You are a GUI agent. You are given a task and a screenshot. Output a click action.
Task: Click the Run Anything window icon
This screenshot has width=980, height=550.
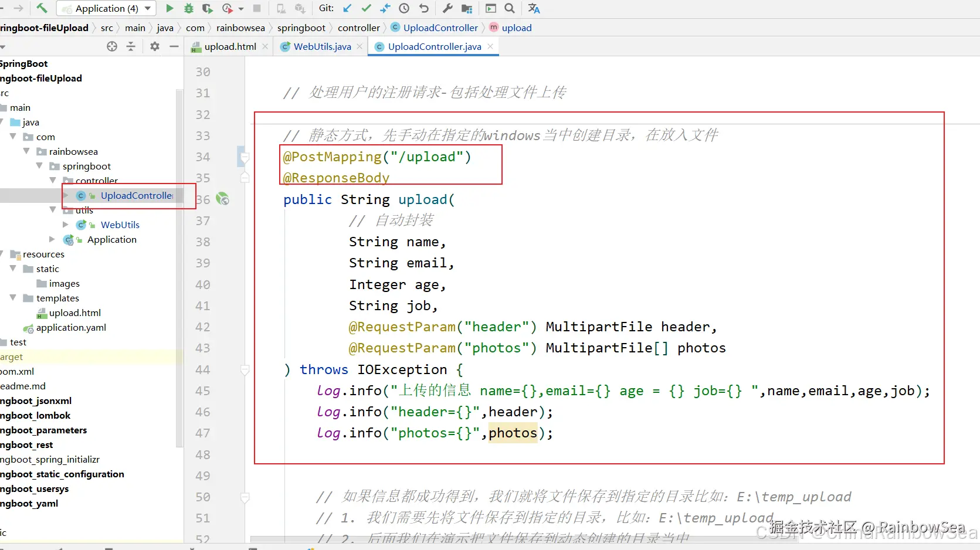pos(491,8)
